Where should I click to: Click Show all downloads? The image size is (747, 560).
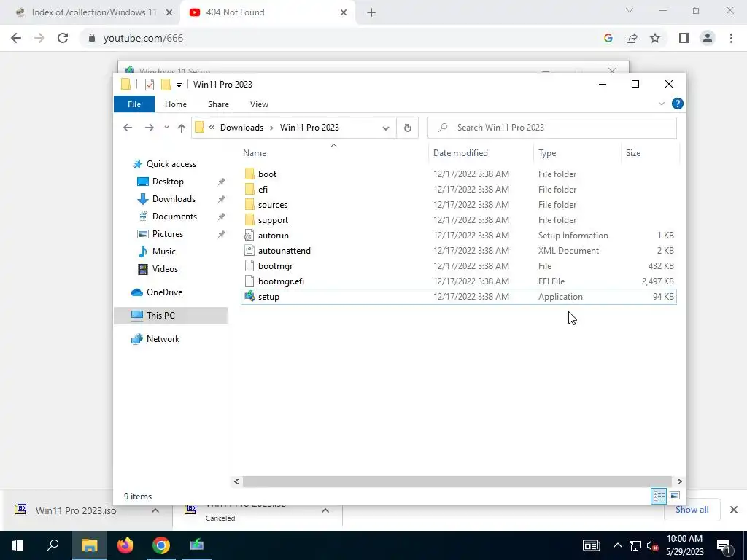pyautogui.click(x=692, y=510)
